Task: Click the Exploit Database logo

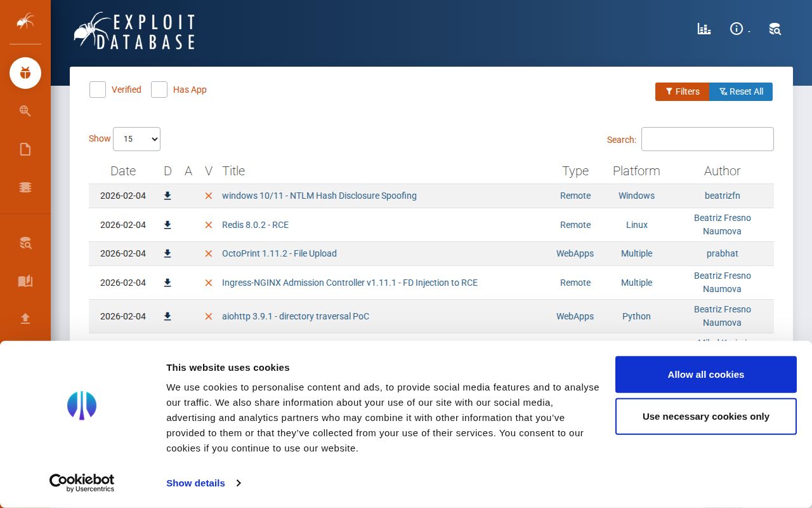Action: [134, 30]
